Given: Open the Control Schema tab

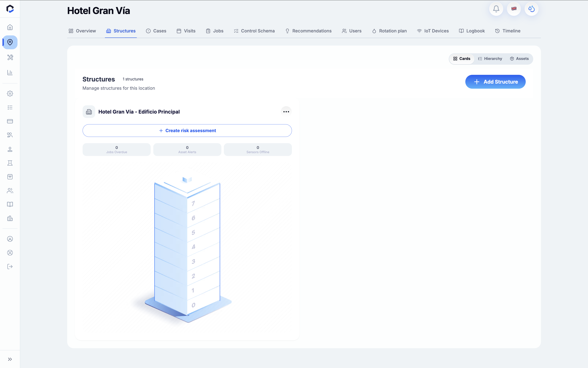Looking at the screenshot, I should pos(254,31).
